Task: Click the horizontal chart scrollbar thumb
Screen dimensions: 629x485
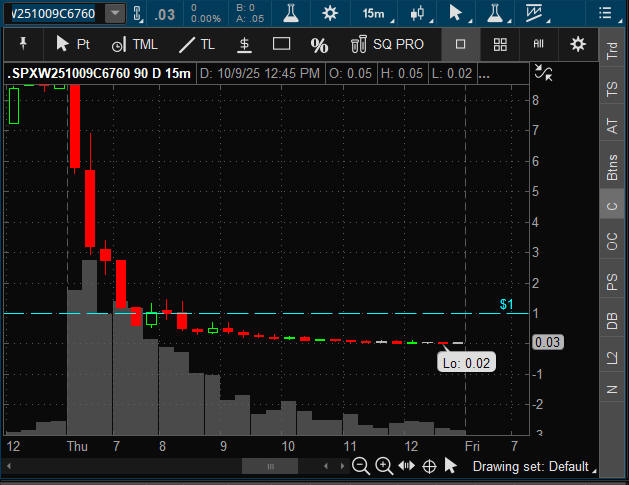Action: click(x=269, y=466)
